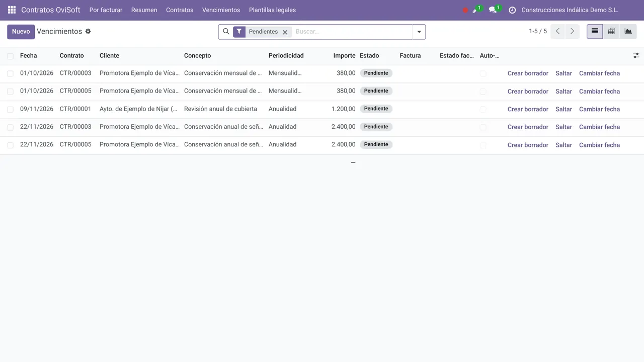Screen dimensions: 644x362
Task: Sort by Fecha column header
Action: point(29,55)
